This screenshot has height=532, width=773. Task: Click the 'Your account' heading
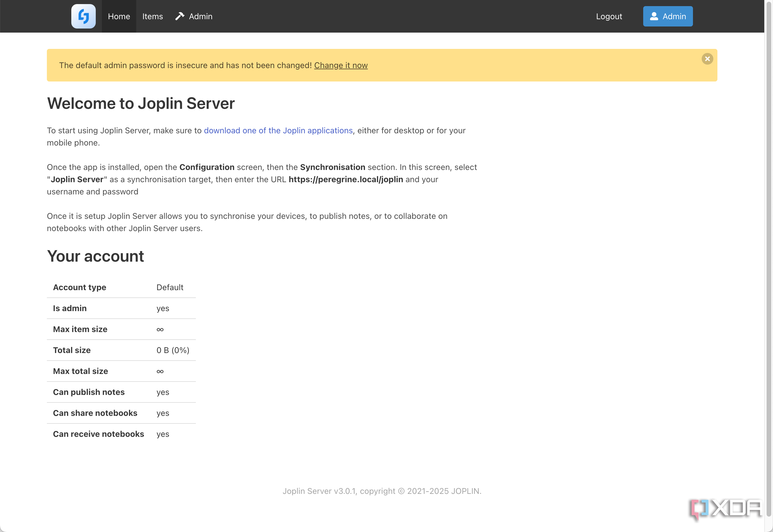click(95, 256)
